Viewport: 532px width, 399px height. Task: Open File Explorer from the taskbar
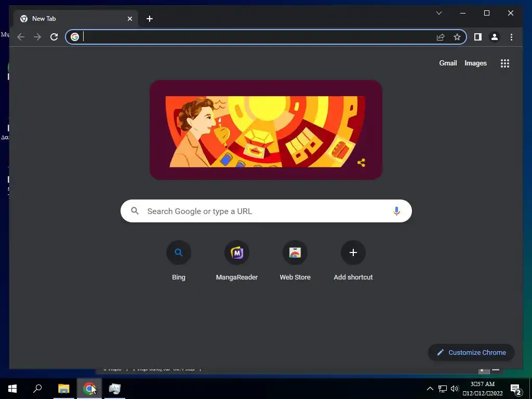click(63, 389)
